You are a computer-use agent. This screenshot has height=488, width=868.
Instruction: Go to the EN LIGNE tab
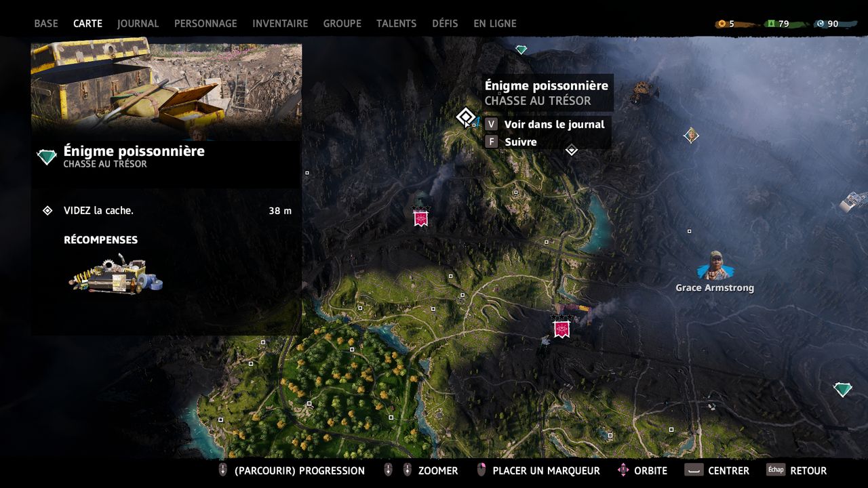pos(495,23)
